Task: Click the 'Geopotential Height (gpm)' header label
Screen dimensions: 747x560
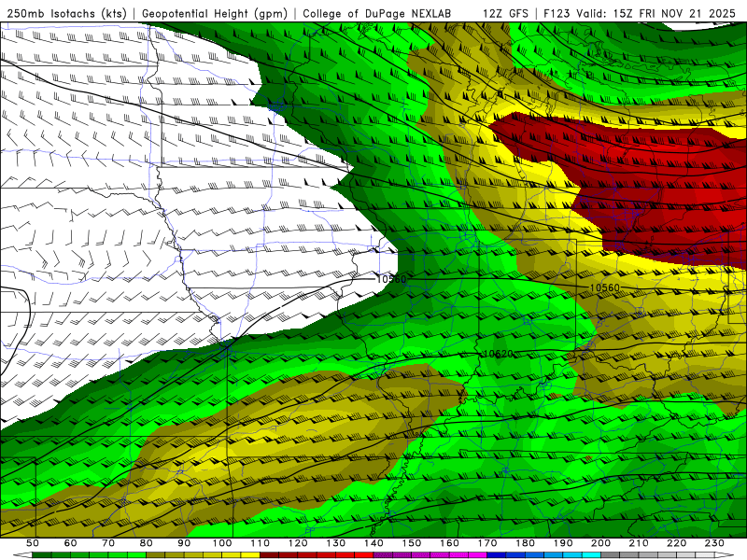Action: 215,13
